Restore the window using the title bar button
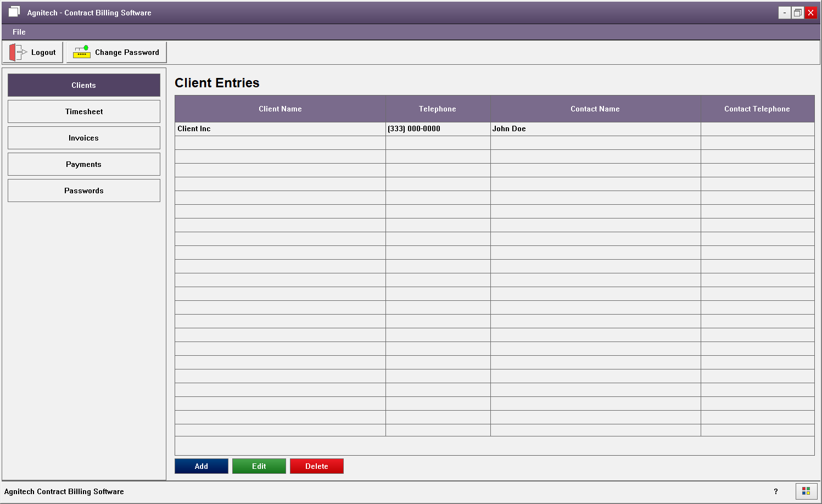822x504 pixels. 797,13
